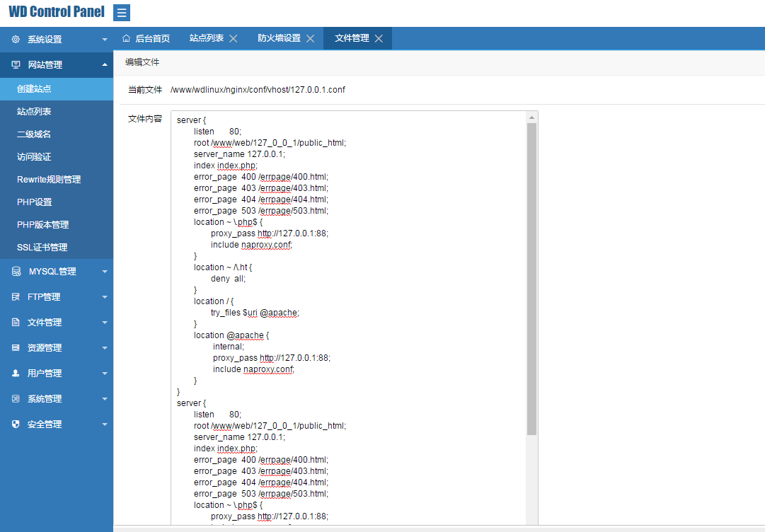The image size is (765, 532).
Task: Collapse the 网站管理 section arrow
Action: (x=105, y=65)
